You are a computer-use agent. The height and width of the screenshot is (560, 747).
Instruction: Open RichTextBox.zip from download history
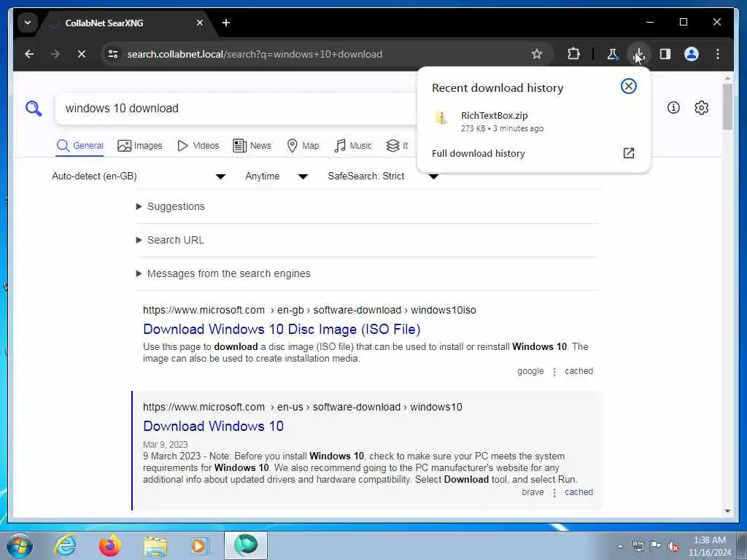[x=533, y=121]
